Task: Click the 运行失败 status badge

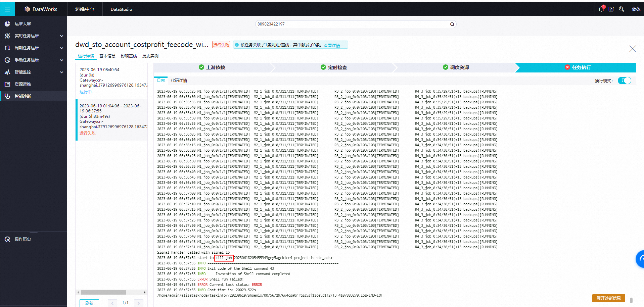Action: coord(221,45)
